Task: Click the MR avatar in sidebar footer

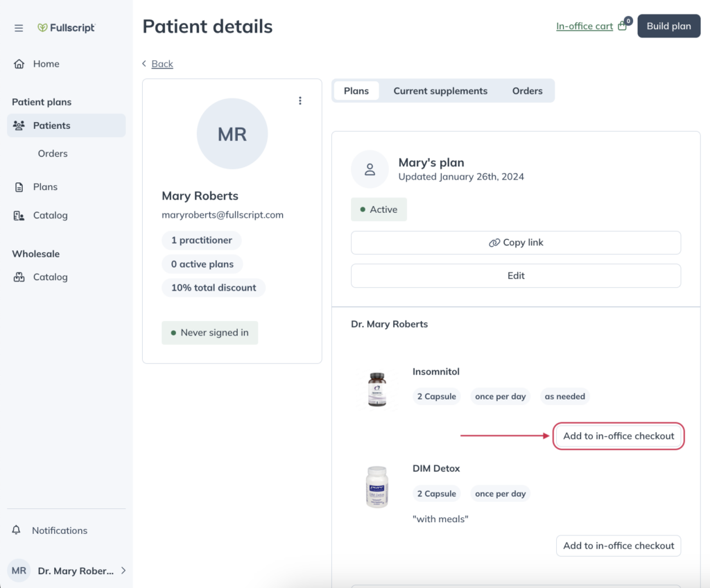Action: click(x=19, y=571)
